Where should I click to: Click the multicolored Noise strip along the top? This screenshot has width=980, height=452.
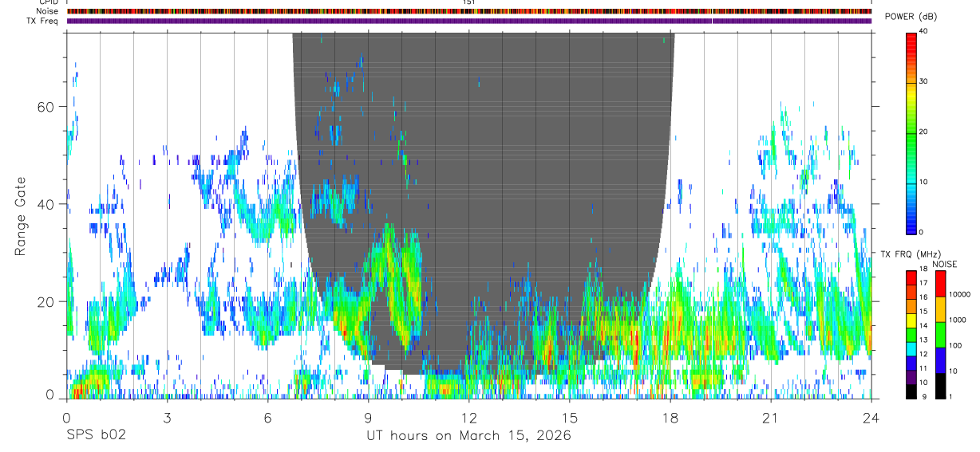469,11
